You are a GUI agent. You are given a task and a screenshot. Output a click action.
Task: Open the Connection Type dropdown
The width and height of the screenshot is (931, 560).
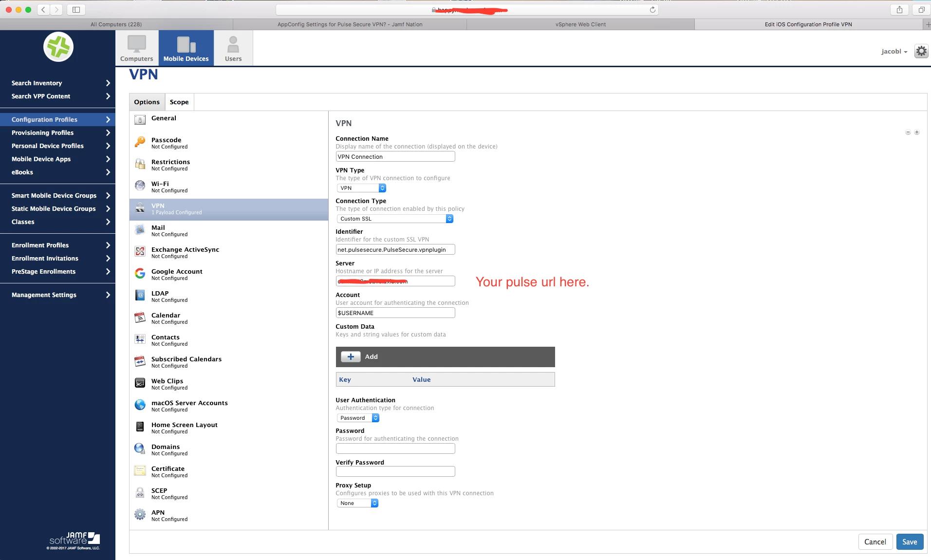coord(395,219)
